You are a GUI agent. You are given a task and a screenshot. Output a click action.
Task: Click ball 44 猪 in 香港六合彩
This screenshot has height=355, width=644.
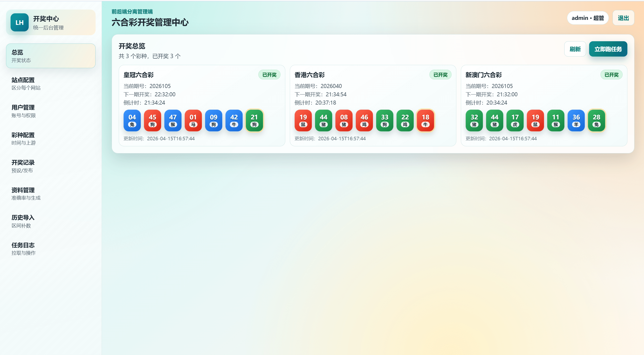click(x=324, y=120)
